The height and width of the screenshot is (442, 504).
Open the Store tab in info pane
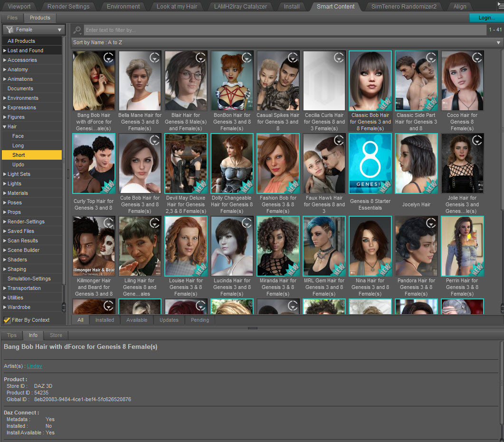pos(56,335)
